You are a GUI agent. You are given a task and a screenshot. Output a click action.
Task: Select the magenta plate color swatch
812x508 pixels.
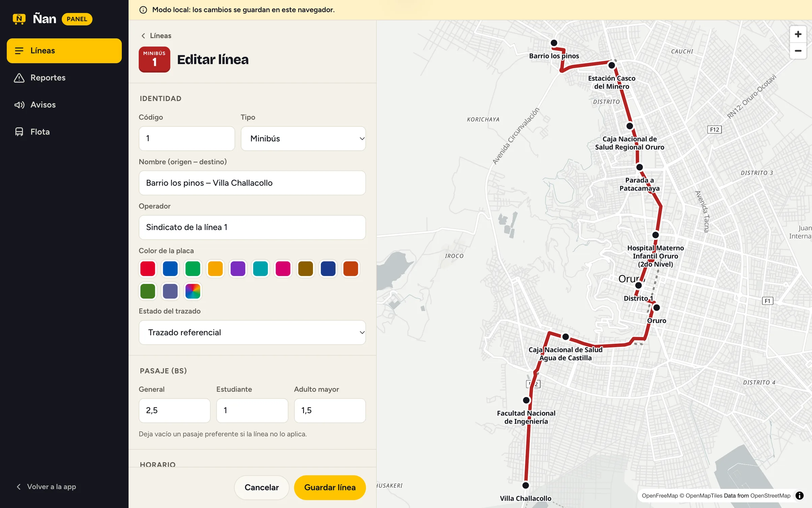coord(283,269)
